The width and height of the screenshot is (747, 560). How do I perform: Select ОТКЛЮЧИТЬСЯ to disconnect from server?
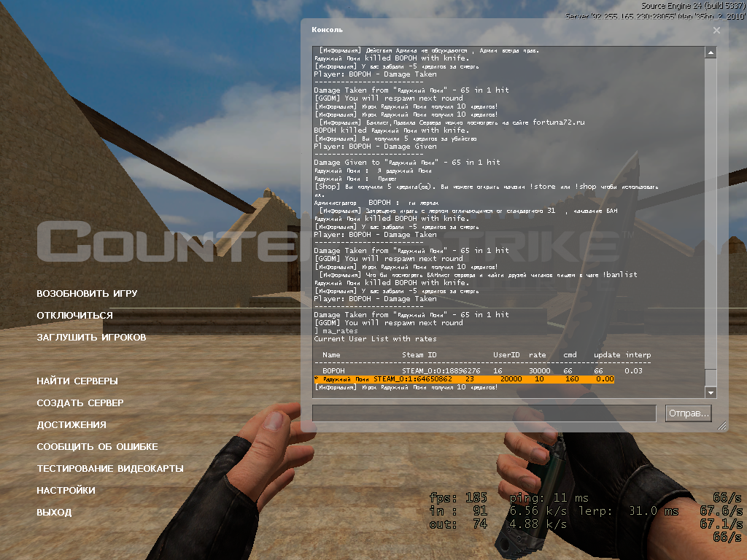tap(75, 315)
